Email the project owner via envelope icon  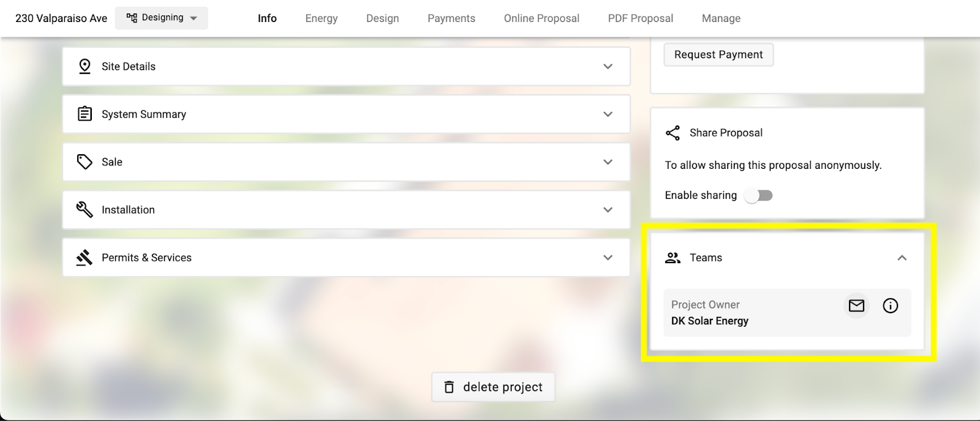click(x=856, y=305)
